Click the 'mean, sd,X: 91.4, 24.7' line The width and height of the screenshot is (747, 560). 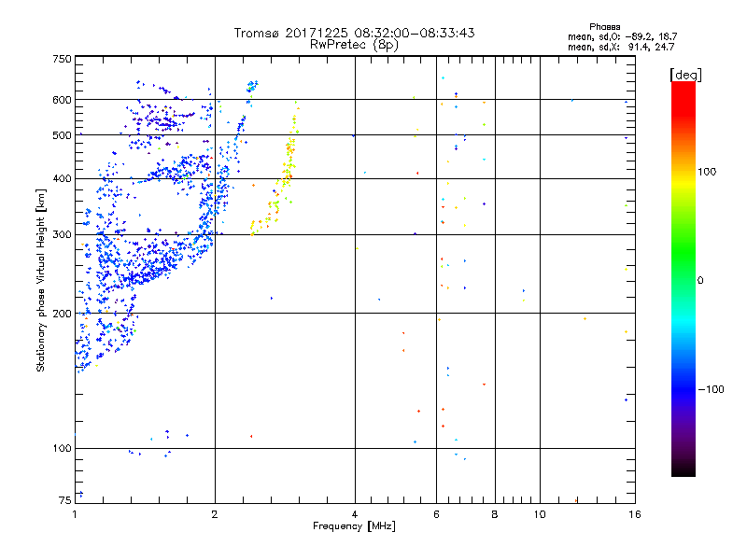tap(621, 47)
